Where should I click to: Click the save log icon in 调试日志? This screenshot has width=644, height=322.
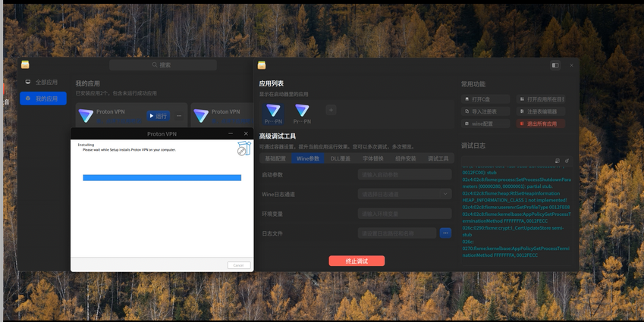(558, 161)
